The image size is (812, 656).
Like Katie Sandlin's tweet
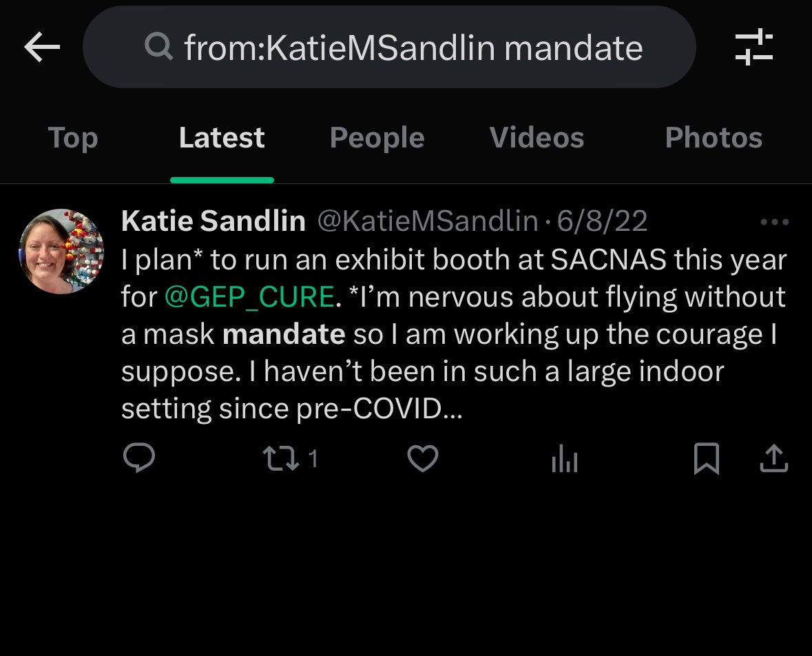(423, 458)
